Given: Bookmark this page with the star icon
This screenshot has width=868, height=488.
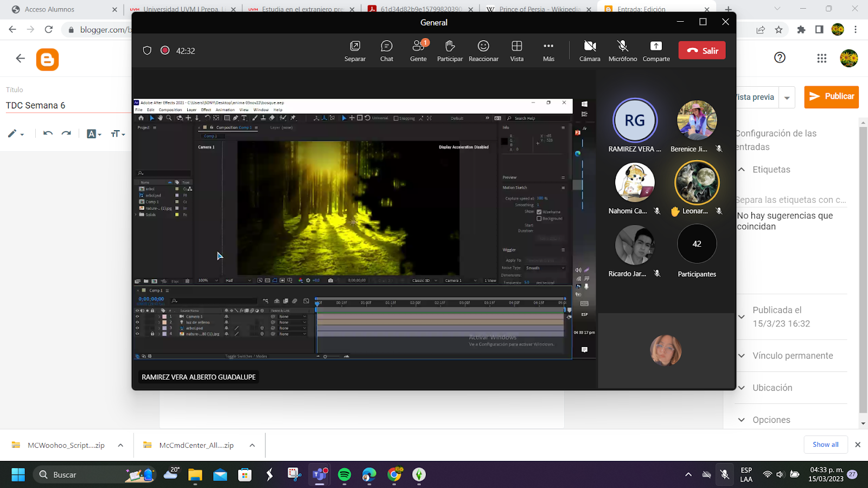Looking at the screenshot, I should 779,30.
